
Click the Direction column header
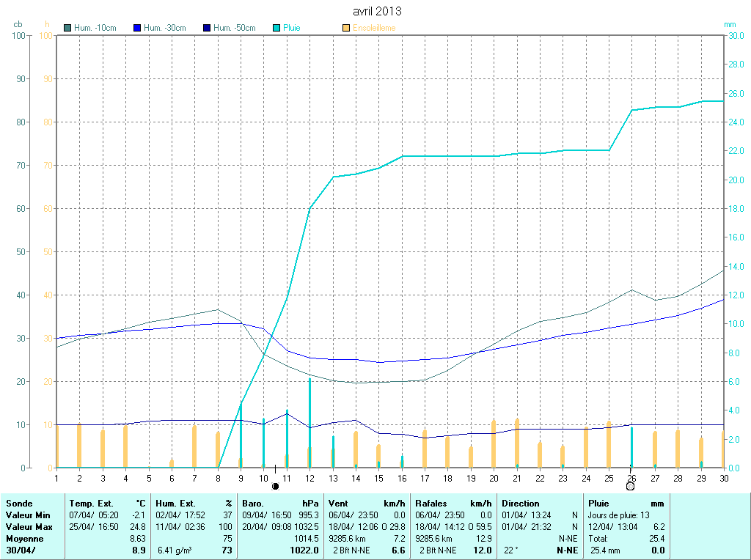coord(521,504)
